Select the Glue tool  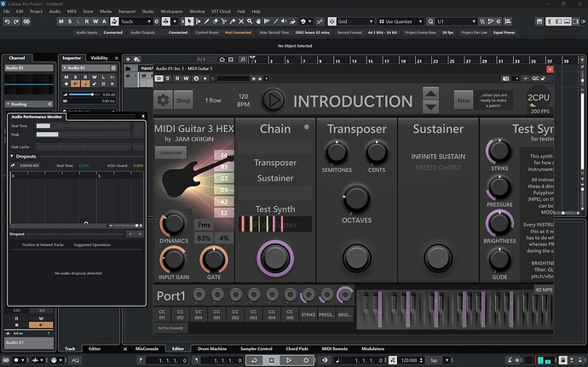click(x=233, y=22)
